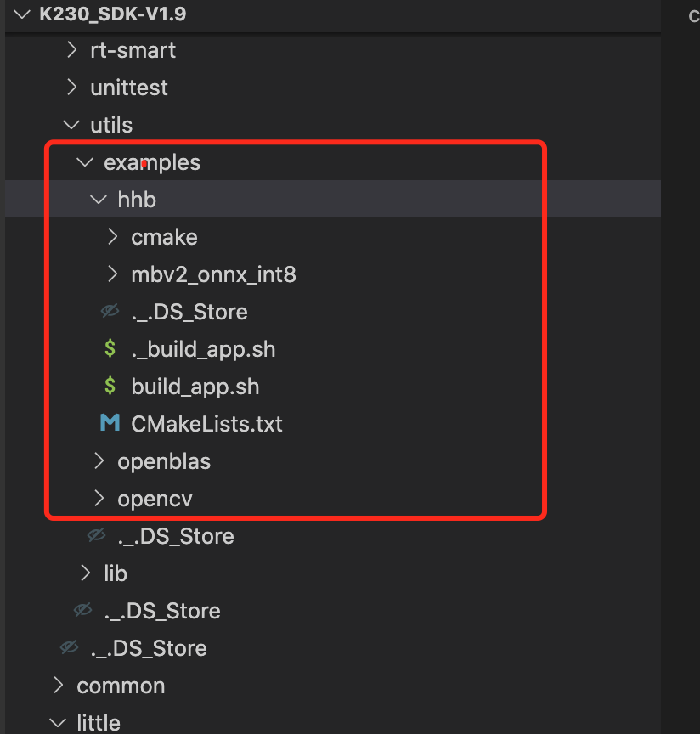The image size is (700, 734).
Task: Collapse the utils folder
Action: click(71, 125)
